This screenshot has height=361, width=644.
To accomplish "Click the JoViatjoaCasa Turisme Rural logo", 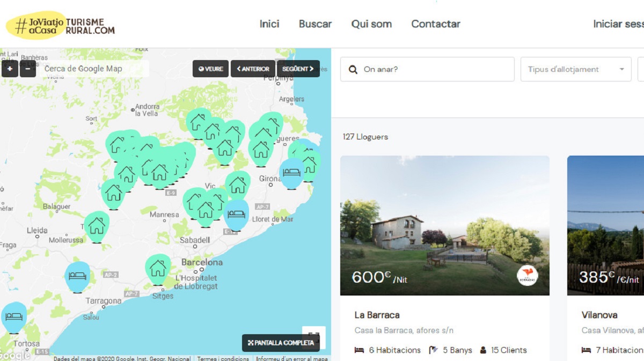I will click(x=60, y=25).
